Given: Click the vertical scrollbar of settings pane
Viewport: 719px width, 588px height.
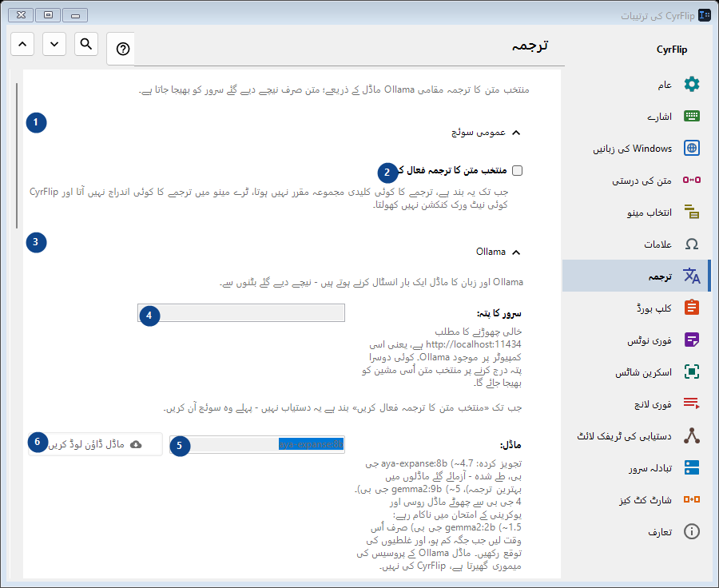Looking at the screenshot, I should point(17,156).
